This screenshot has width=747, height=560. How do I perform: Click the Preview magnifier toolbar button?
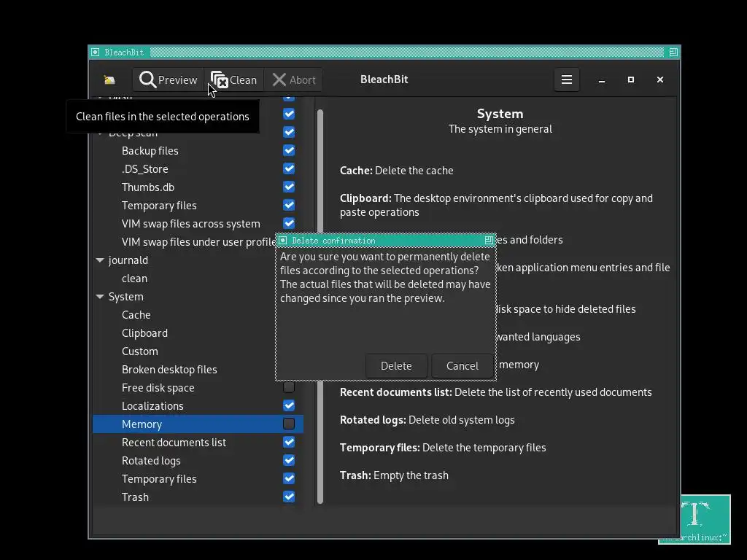169,79
